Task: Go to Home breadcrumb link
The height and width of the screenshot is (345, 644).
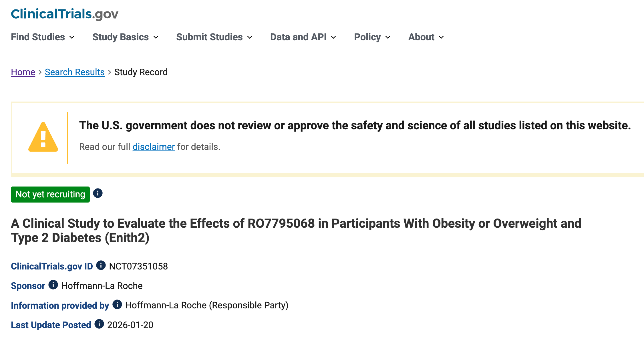Action: pyautogui.click(x=23, y=72)
